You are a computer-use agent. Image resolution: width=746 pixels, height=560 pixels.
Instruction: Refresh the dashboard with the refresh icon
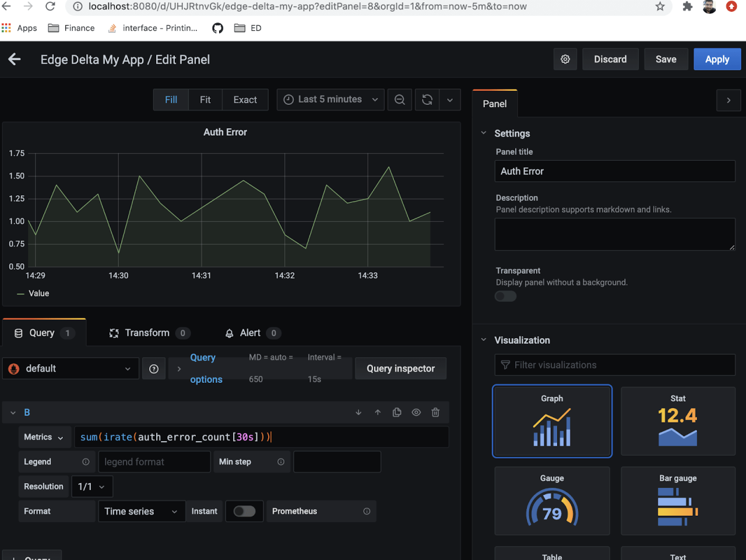tap(427, 100)
